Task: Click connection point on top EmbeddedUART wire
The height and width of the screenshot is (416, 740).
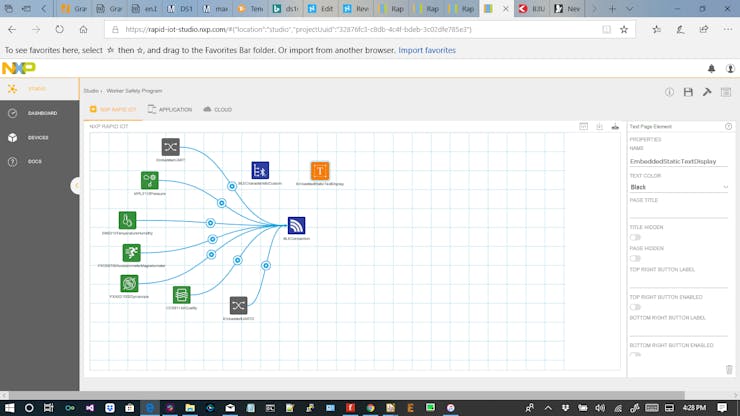Action: pyautogui.click(x=232, y=186)
